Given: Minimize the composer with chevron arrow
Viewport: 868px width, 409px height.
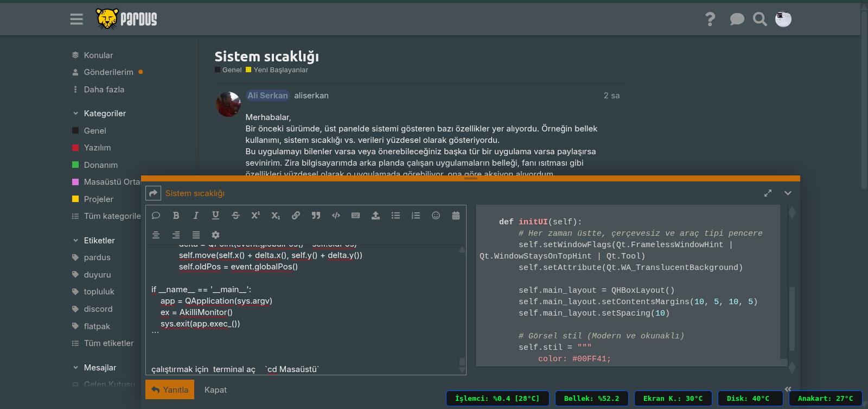Looking at the screenshot, I should [x=788, y=193].
